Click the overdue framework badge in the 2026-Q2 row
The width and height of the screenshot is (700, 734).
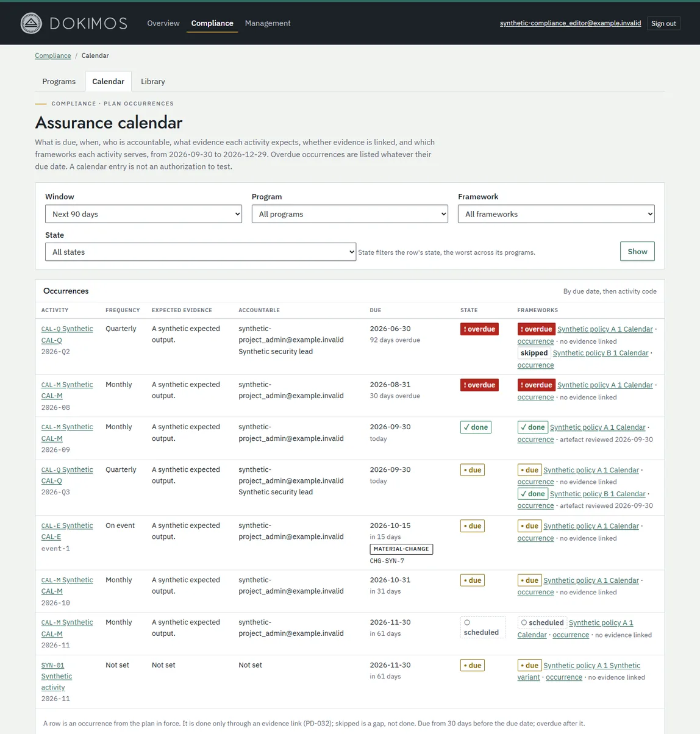click(x=537, y=329)
